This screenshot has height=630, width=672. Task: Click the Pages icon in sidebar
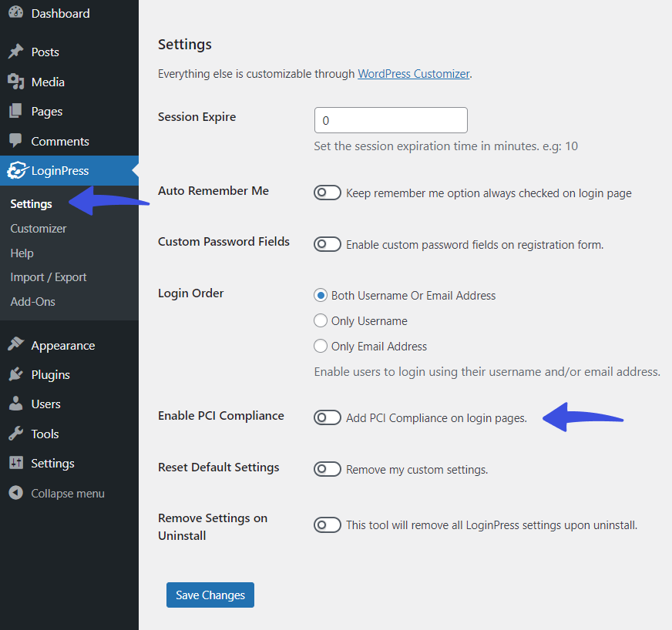(16, 111)
